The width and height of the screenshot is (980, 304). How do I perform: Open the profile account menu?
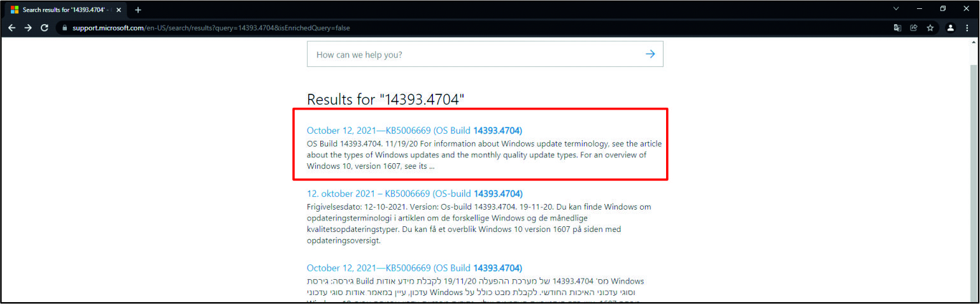(x=950, y=28)
